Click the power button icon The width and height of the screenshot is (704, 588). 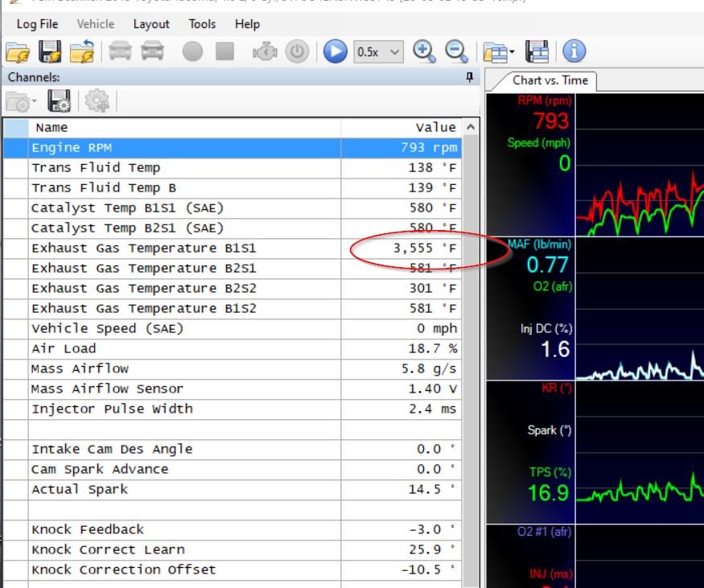(297, 51)
